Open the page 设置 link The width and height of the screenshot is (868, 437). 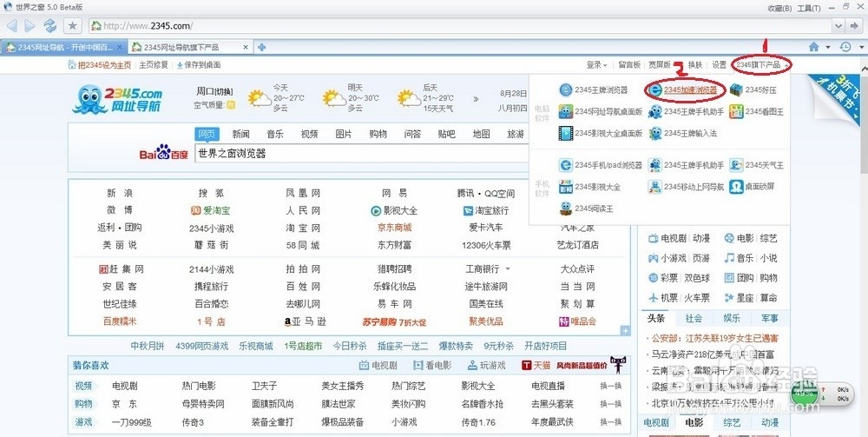[x=719, y=65]
